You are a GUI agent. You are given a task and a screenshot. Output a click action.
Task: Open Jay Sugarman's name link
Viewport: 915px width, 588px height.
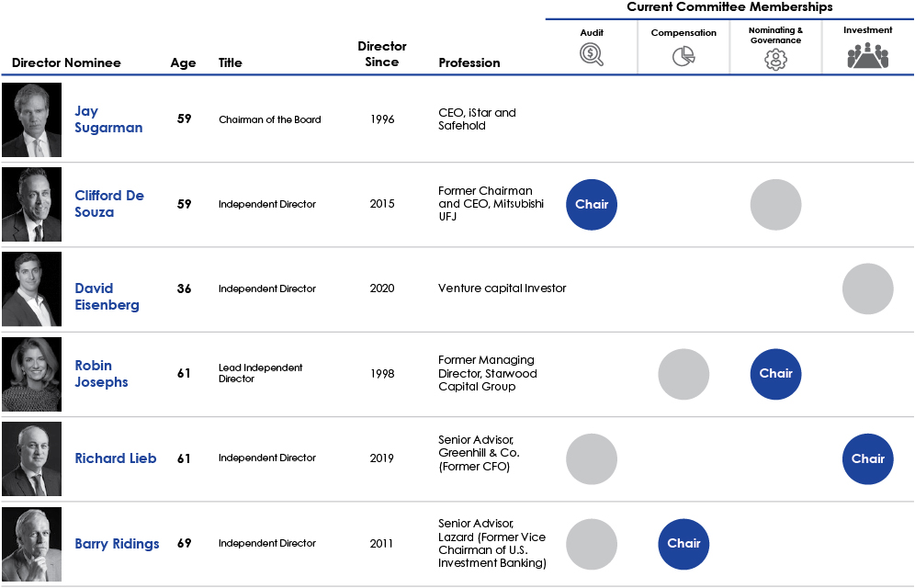click(x=108, y=119)
